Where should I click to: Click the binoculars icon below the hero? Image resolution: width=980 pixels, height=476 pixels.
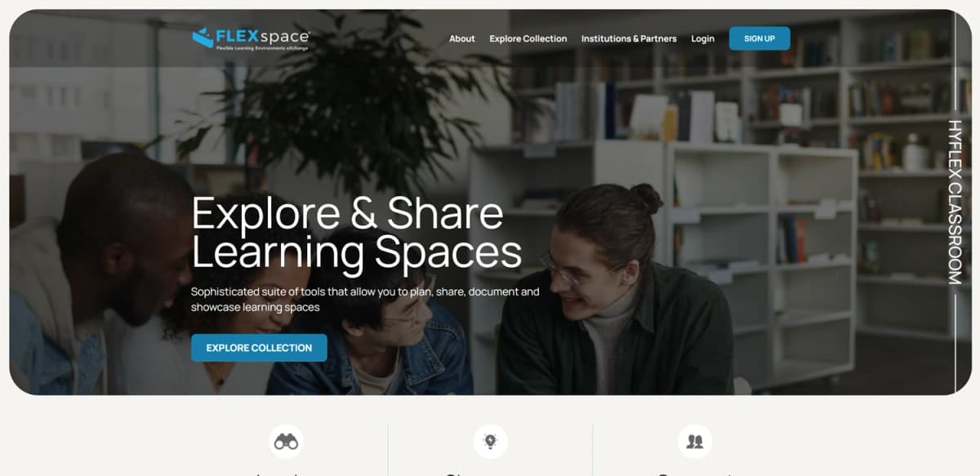[286, 442]
